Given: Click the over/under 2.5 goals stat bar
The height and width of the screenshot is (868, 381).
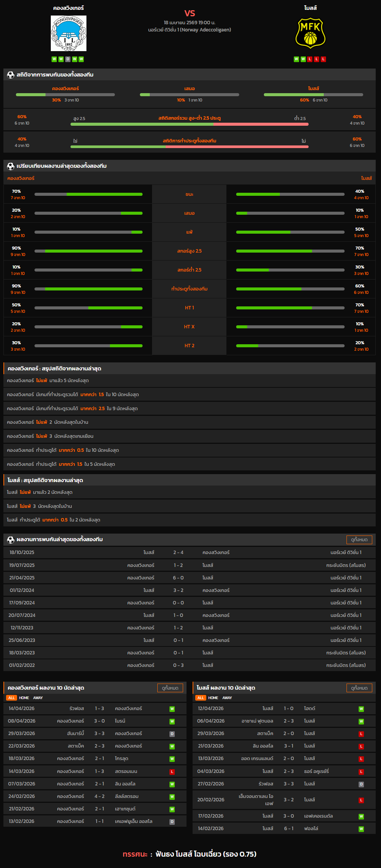Looking at the screenshot, I should pos(189,124).
